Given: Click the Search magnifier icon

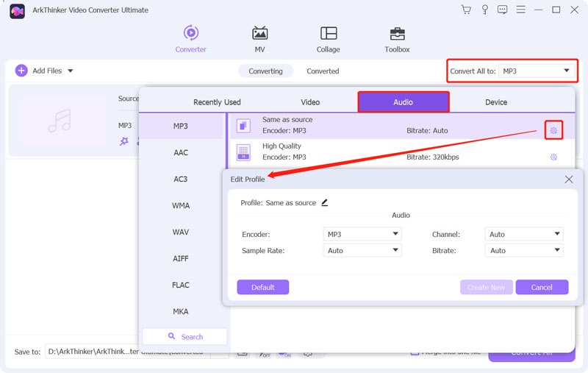Looking at the screenshot, I should pos(171,336).
